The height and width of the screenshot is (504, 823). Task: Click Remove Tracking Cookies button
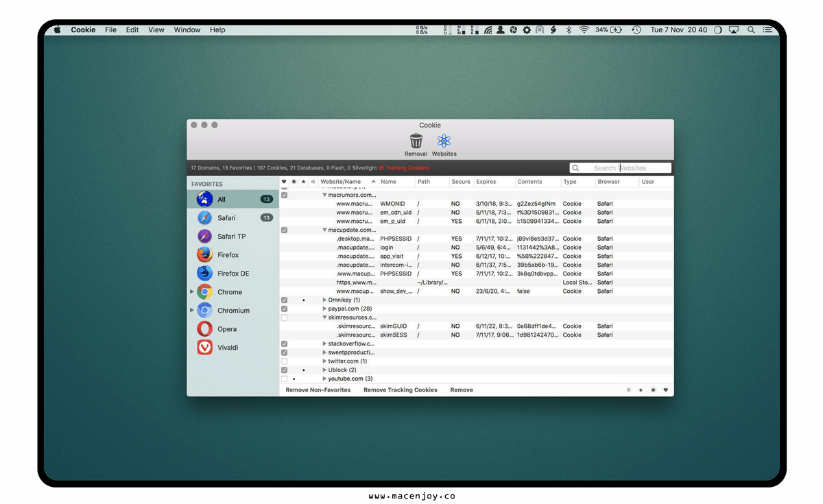click(x=401, y=390)
